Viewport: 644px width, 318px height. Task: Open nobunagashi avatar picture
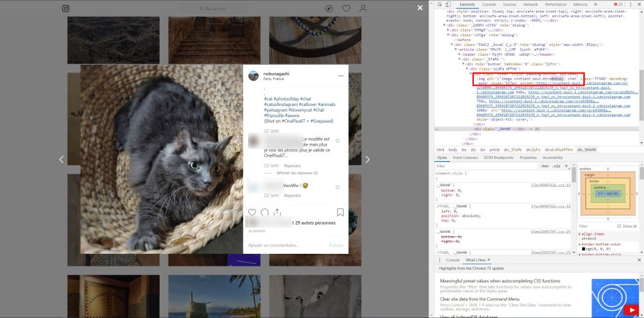pyautogui.click(x=254, y=76)
